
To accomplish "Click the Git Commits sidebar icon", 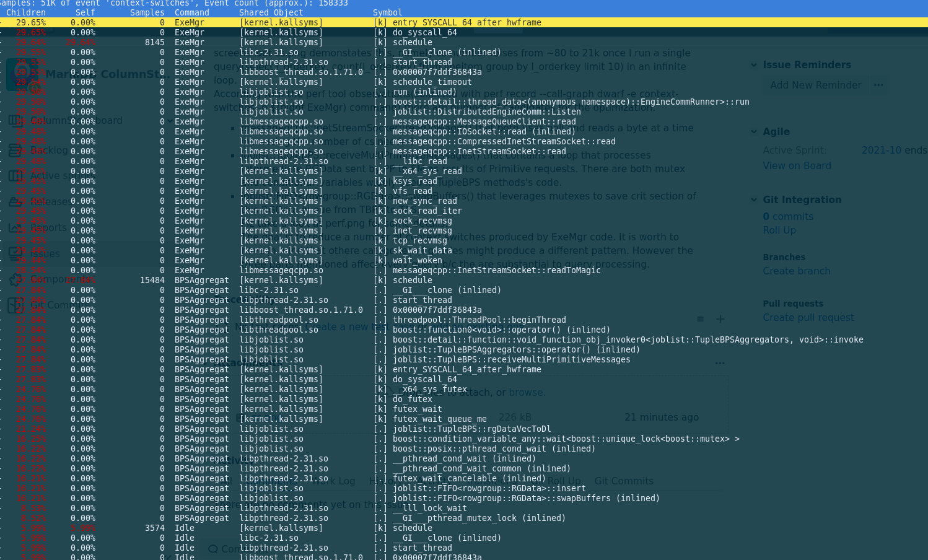I will click(x=15, y=305).
